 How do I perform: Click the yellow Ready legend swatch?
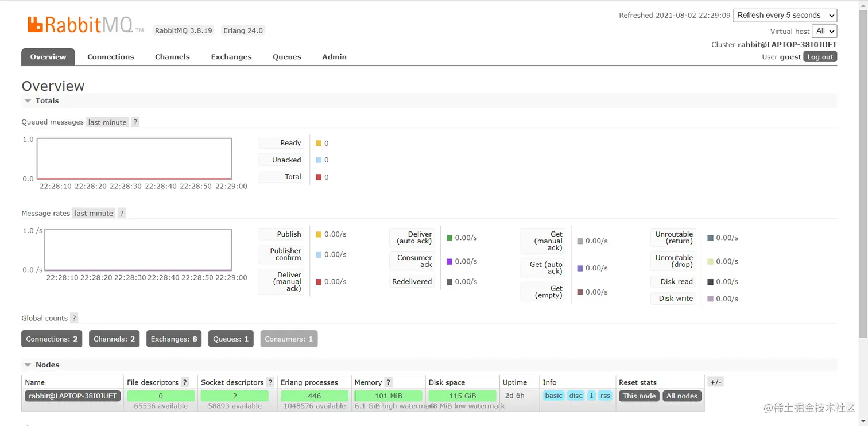click(319, 144)
